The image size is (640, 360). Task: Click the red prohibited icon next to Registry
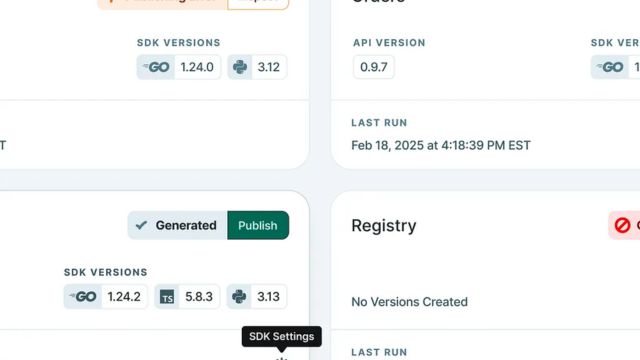pyautogui.click(x=622, y=225)
